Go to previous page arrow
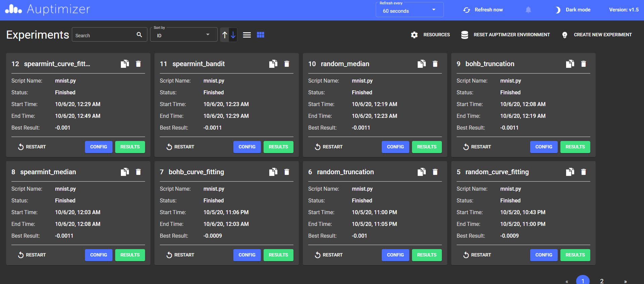 point(567,281)
